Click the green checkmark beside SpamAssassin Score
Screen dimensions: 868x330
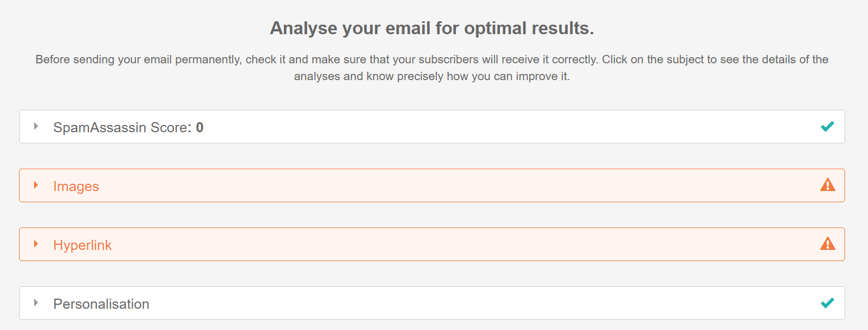[x=827, y=127]
